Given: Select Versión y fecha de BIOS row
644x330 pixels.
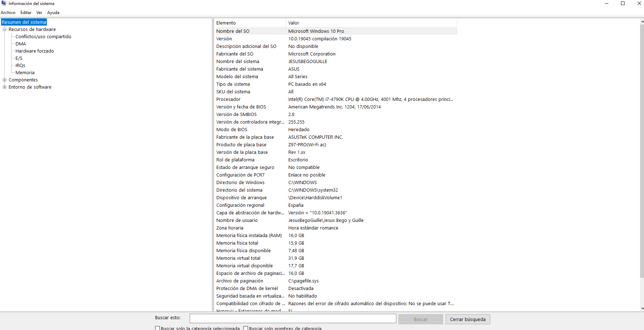Looking at the screenshot, I should 335,107.
